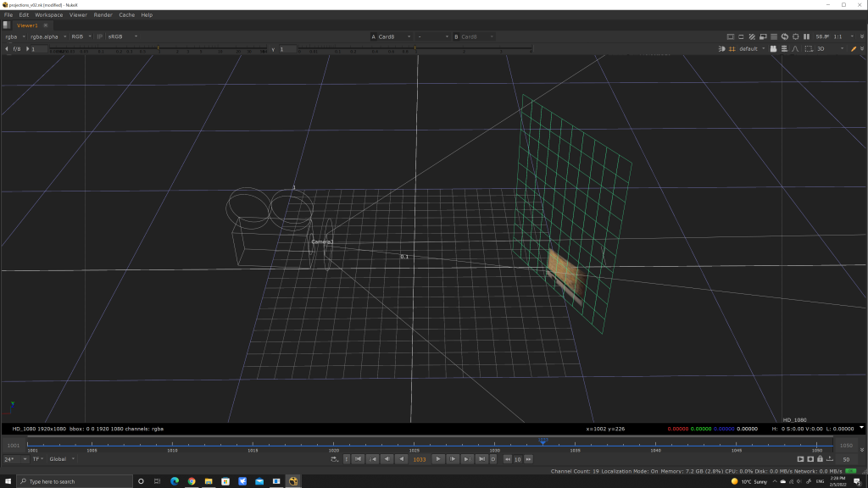Viewport: 868px width, 488px height.
Task: Open Windows Start menu
Action: tap(8, 481)
